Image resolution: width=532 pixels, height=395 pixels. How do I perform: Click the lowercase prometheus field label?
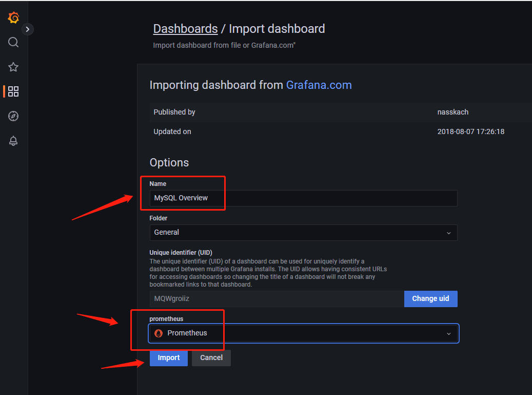pyautogui.click(x=166, y=319)
